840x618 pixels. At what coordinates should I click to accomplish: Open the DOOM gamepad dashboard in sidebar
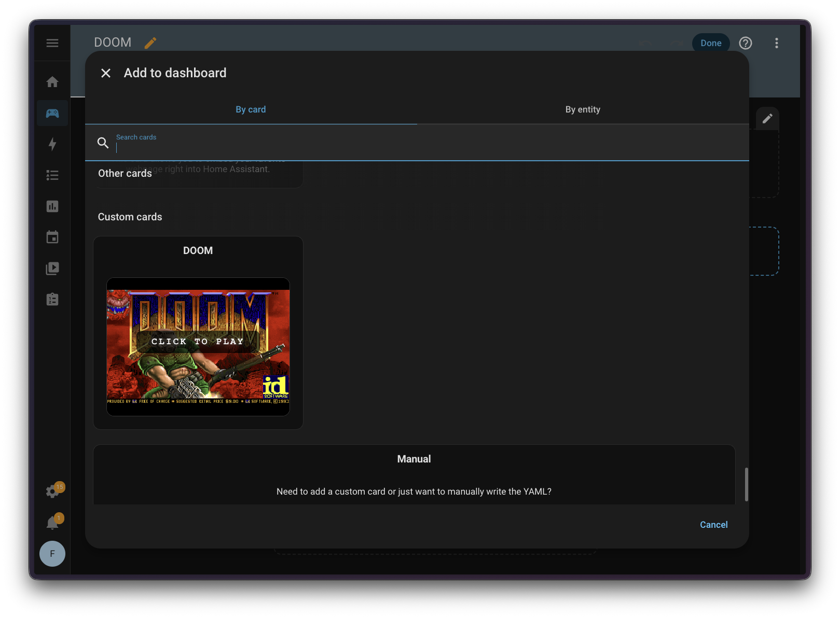(52, 113)
